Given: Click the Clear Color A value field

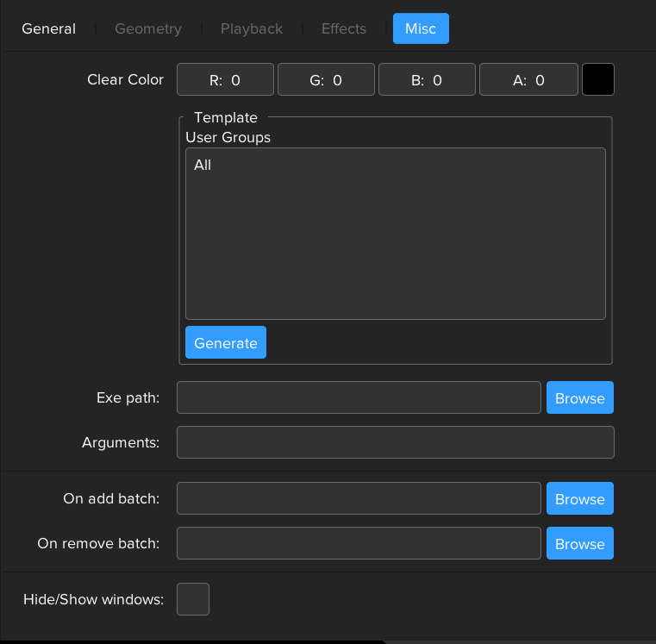Looking at the screenshot, I should pos(528,80).
